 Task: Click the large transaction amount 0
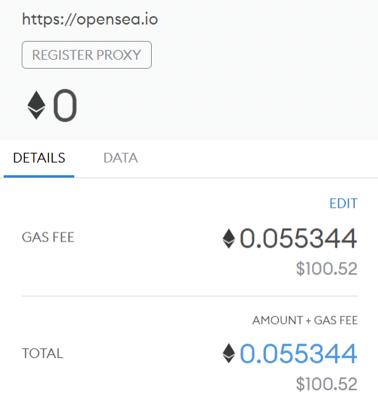point(65,105)
